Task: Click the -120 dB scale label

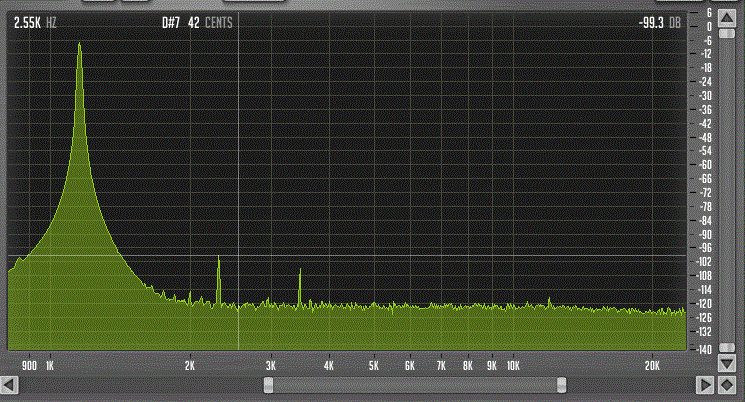Action: pyautogui.click(x=705, y=303)
